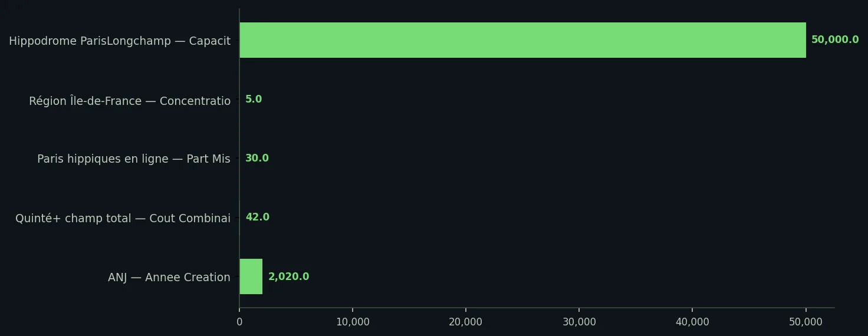Click the 30.0 value label
The height and width of the screenshot is (336, 868).
click(257, 159)
